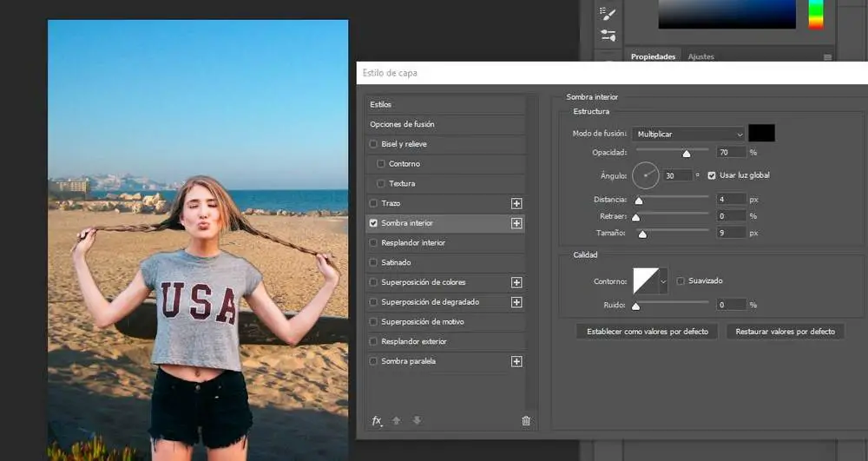
Task: Add another Sombra interior effect with plus icon
Action: coord(516,223)
